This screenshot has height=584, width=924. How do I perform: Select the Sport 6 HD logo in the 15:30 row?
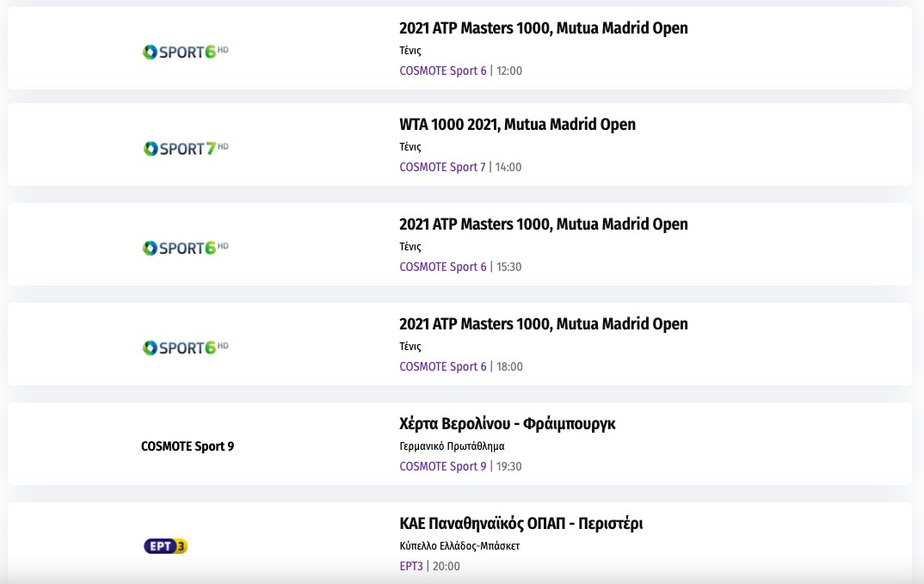point(185,248)
